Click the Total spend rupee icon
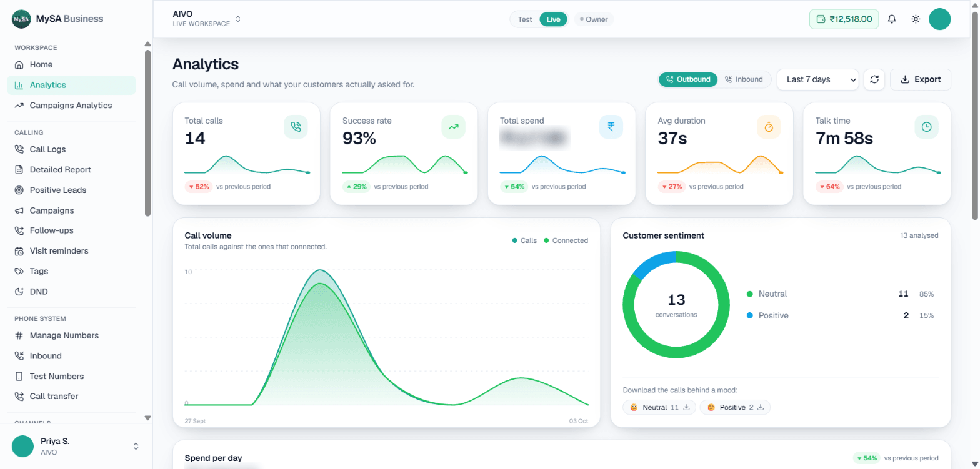This screenshot has width=980, height=469. point(611,127)
